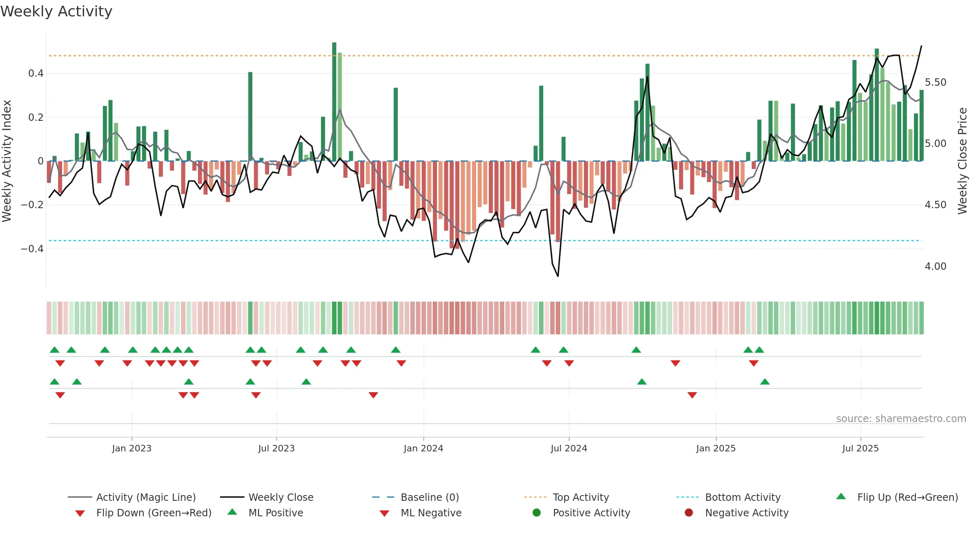The image size is (980, 551).
Task: Click the 0.4 activity axis tick
Action: coord(36,73)
